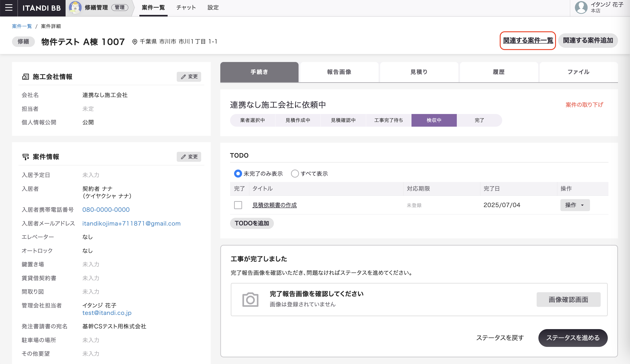
Task: Click the map pin location icon
Action: coord(134,42)
